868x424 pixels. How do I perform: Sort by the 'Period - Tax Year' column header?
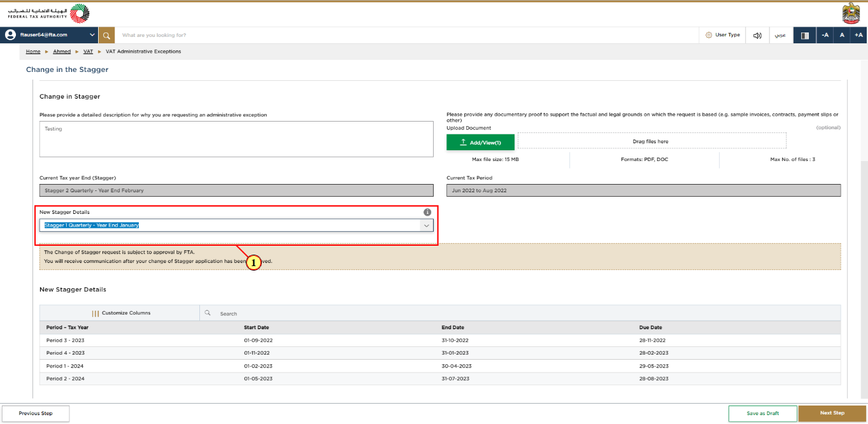coord(68,328)
